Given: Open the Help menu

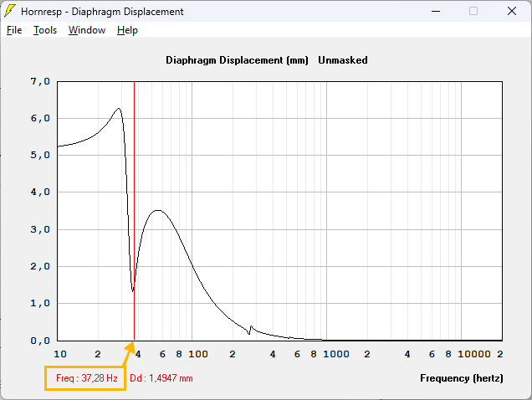Looking at the screenshot, I should 127,30.
